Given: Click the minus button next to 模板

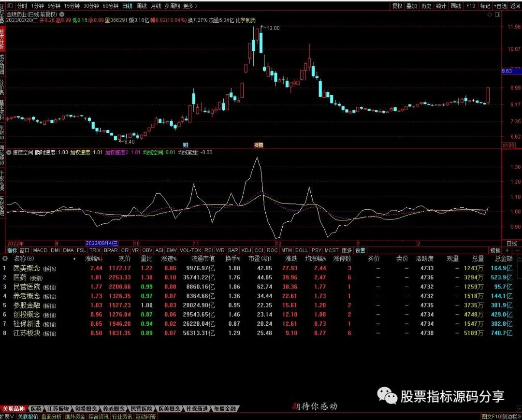Looking at the screenshot, I should (517, 250).
